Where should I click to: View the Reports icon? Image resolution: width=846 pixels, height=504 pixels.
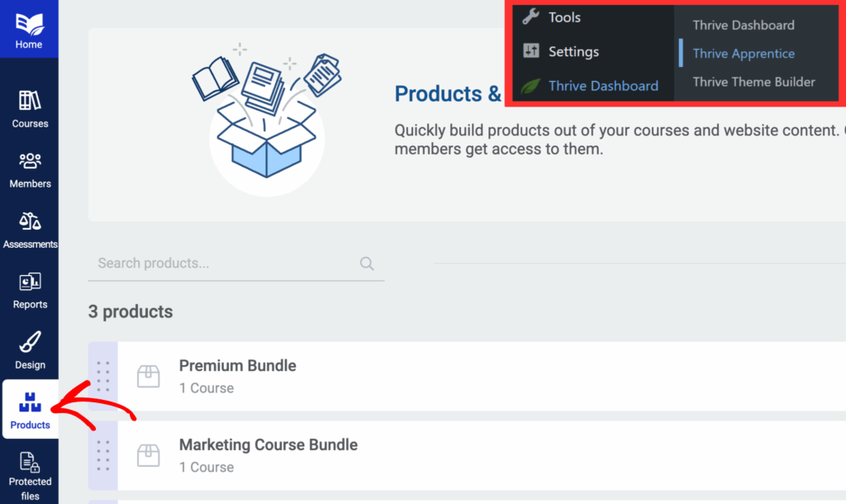(x=30, y=282)
